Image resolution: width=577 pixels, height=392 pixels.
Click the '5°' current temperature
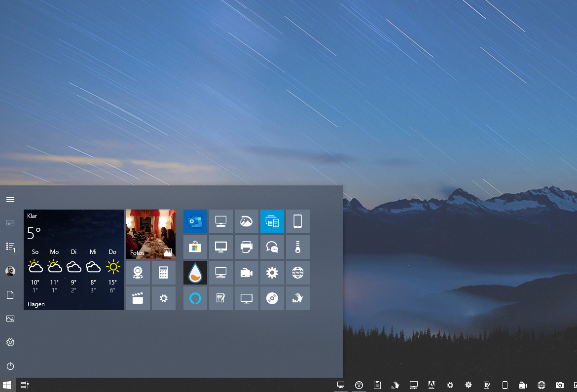click(34, 233)
